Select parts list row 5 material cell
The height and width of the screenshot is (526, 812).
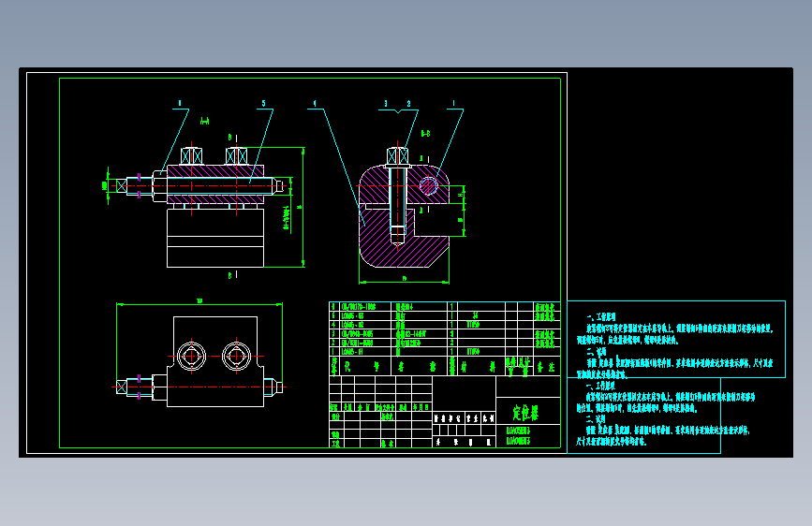point(481,315)
